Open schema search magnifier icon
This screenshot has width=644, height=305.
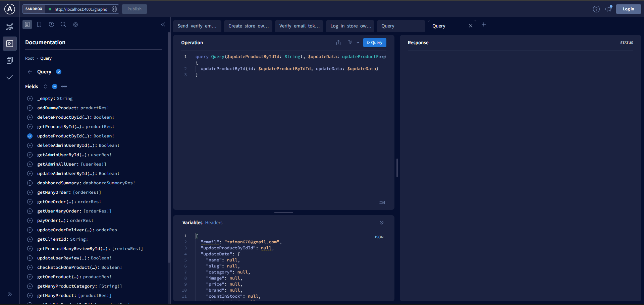[63, 24]
